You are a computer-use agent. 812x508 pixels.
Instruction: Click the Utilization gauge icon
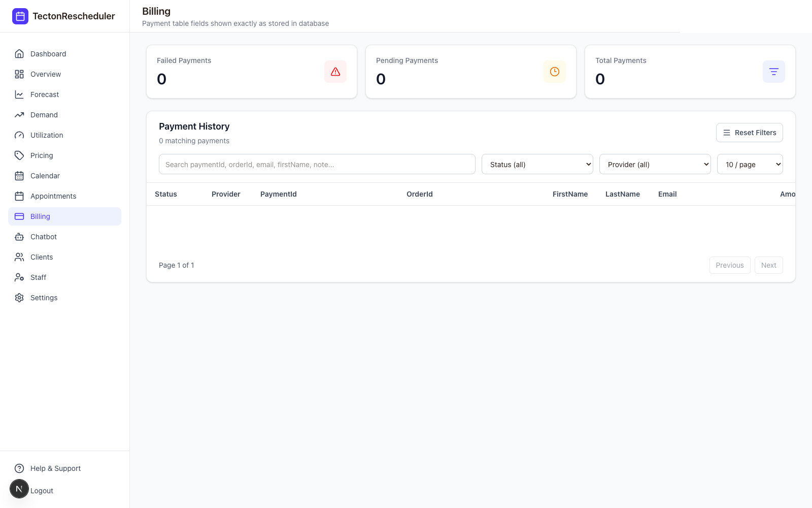coord(19,135)
